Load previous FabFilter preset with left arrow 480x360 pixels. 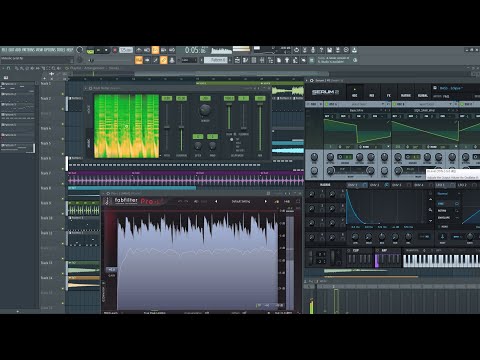216,201
